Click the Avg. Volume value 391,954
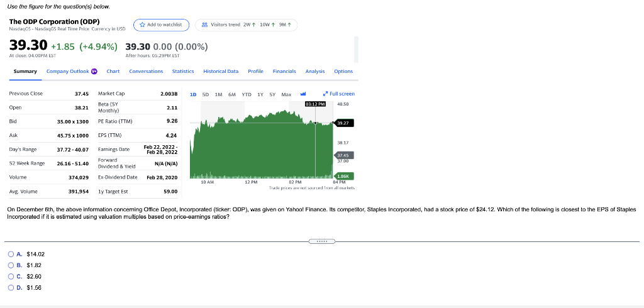 tap(79, 191)
